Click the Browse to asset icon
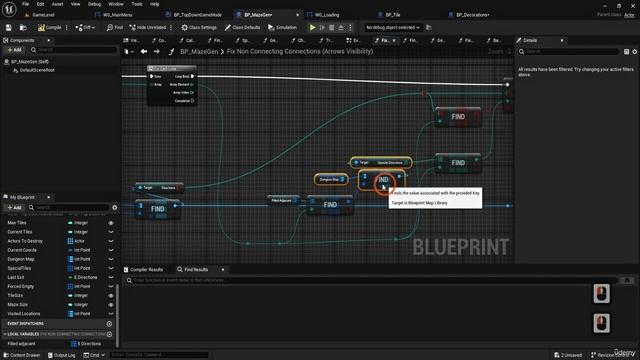The height and width of the screenshot is (360, 640). (x=23, y=27)
